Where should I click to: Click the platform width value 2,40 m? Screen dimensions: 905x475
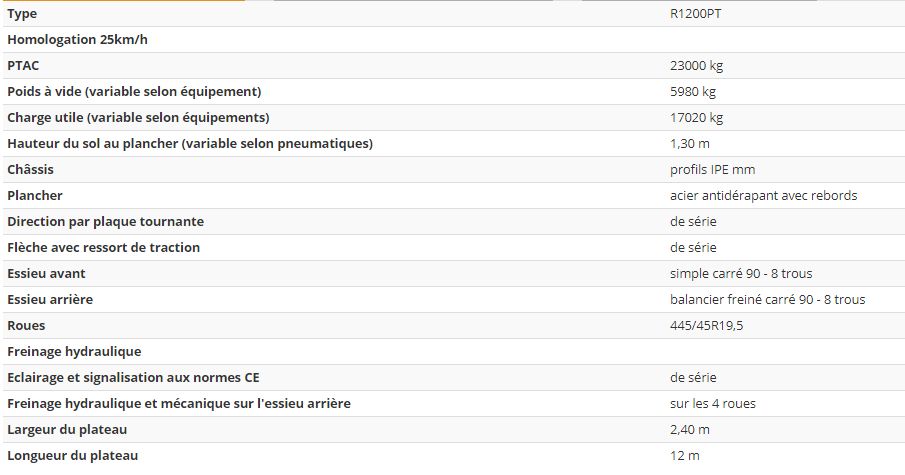pyautogui.click(x=690, y=430)
